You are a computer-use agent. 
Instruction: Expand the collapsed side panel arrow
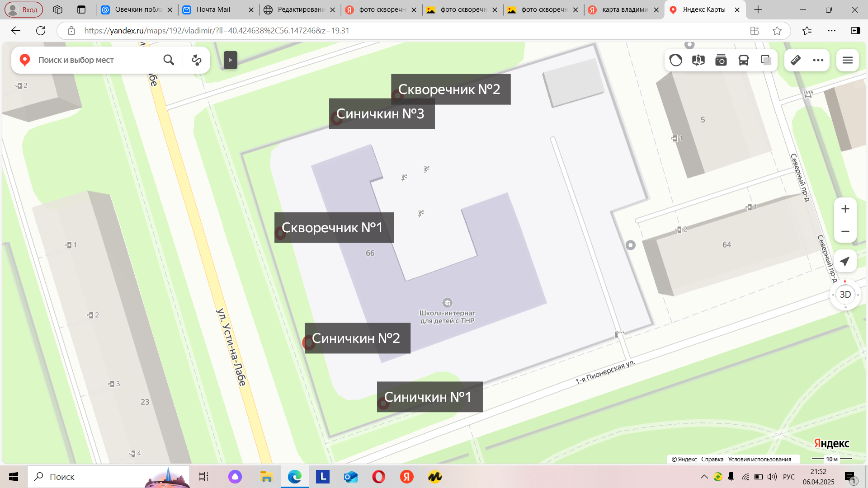click(230, 60)
